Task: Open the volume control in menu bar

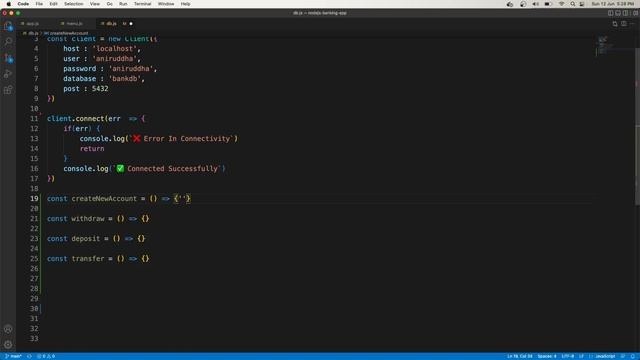Action: [536, 4]
